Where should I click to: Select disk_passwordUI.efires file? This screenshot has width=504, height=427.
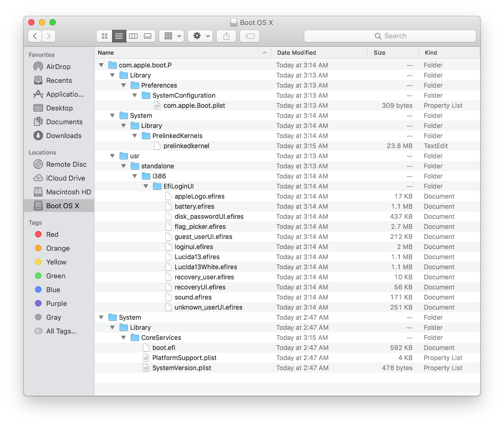click(287, 217)
